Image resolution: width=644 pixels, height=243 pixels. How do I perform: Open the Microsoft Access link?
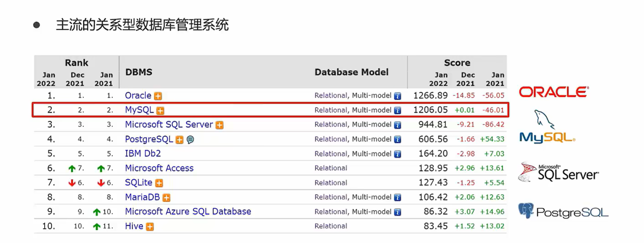coord(159,168)
